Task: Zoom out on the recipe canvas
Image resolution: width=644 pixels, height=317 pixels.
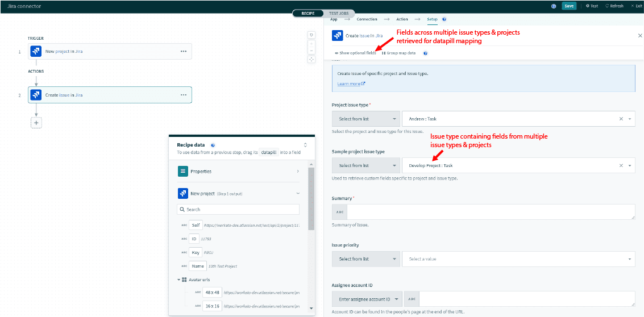Action: 311,51
